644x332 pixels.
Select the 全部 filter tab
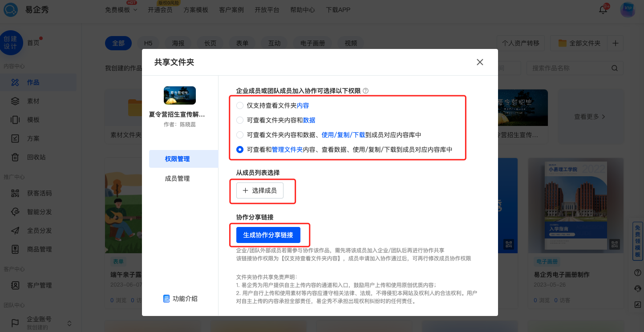[x=118, y=43]
